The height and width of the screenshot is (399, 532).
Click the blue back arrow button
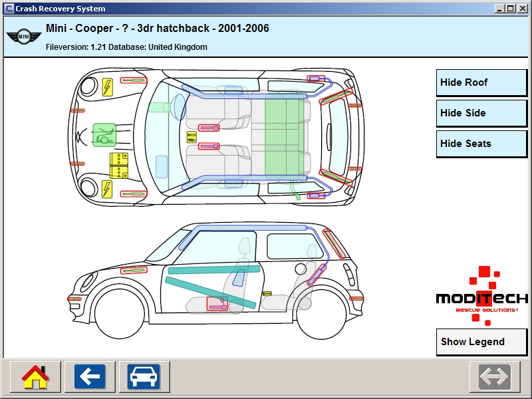[x=89, y=377]
